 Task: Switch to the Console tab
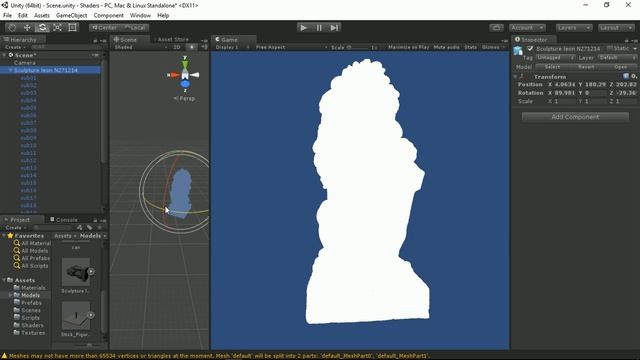tap(64, 220)
